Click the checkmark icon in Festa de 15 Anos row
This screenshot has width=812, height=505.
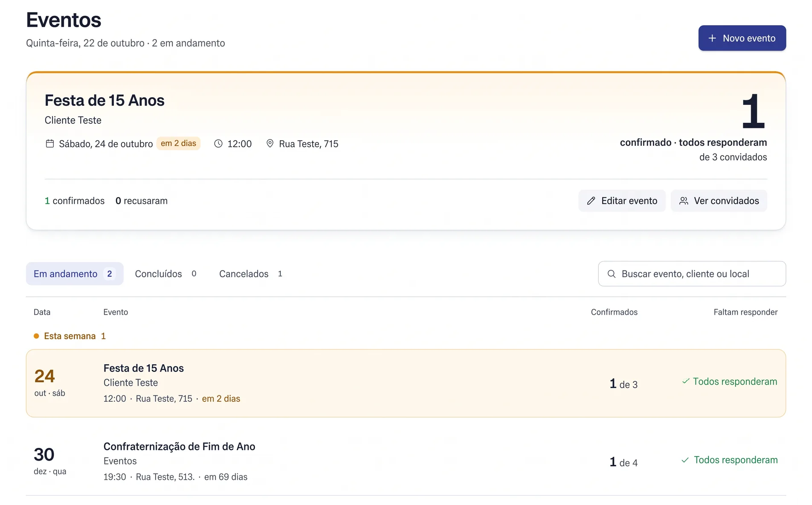click(686, 381)
